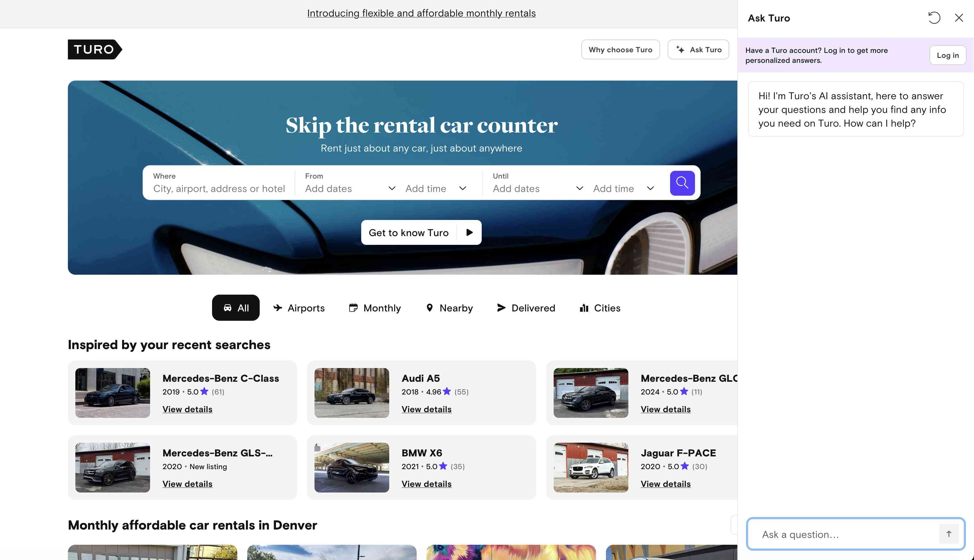Play the Get to know Turo video
The image size is (974, 560).
tap(469, 232)
